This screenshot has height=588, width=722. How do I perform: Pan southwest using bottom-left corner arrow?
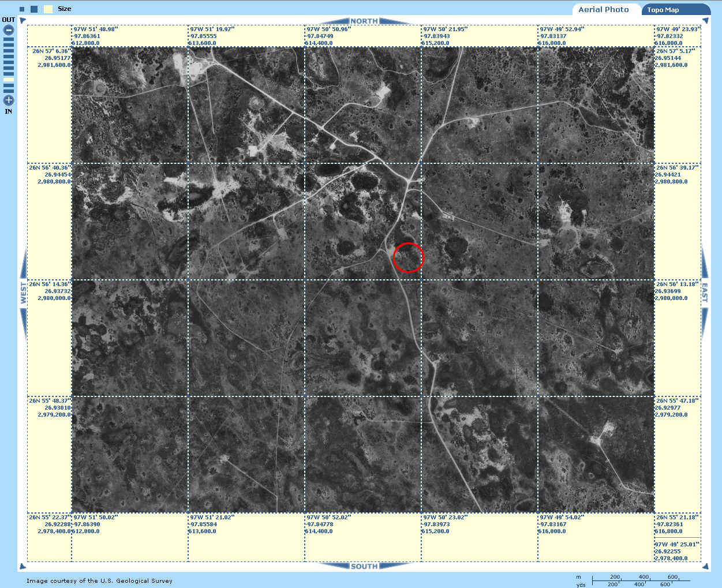23,566
